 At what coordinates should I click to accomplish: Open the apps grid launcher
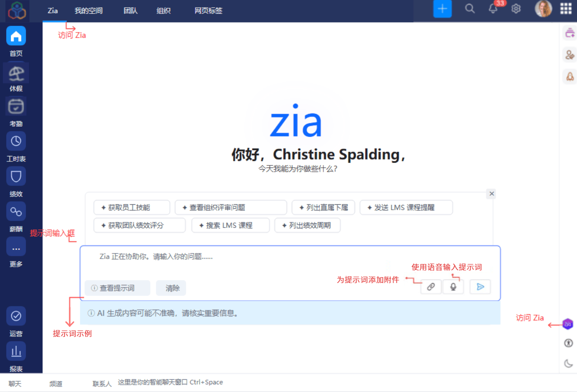pos(566,9)
